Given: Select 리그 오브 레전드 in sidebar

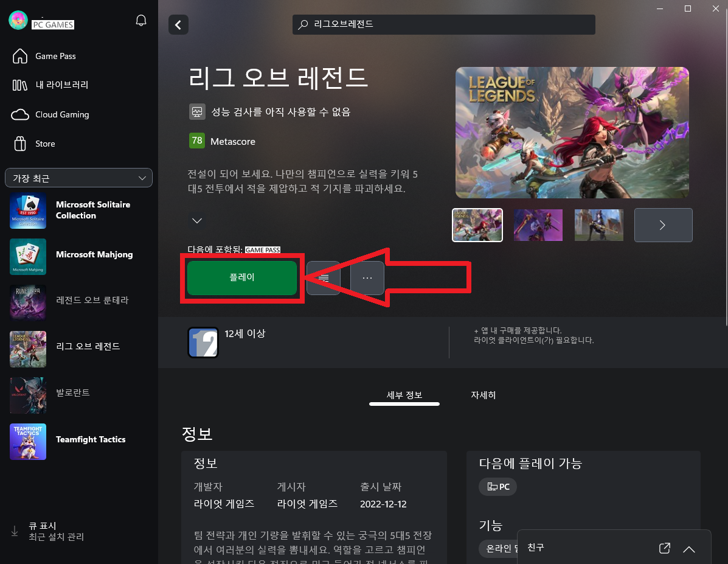Looking at the screenshot, I should click(79, 349).
